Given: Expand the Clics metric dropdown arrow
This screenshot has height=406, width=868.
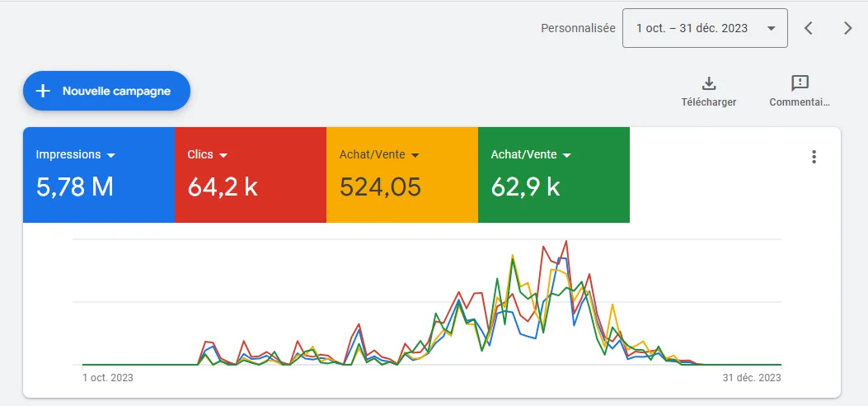Looking at the screenshot, I should (x=223, y=156).
